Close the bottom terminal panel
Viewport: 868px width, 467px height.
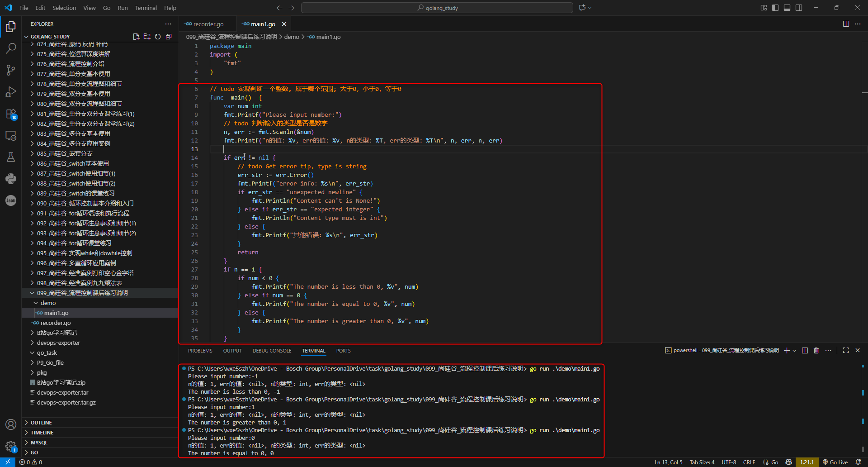click(858, 351)
